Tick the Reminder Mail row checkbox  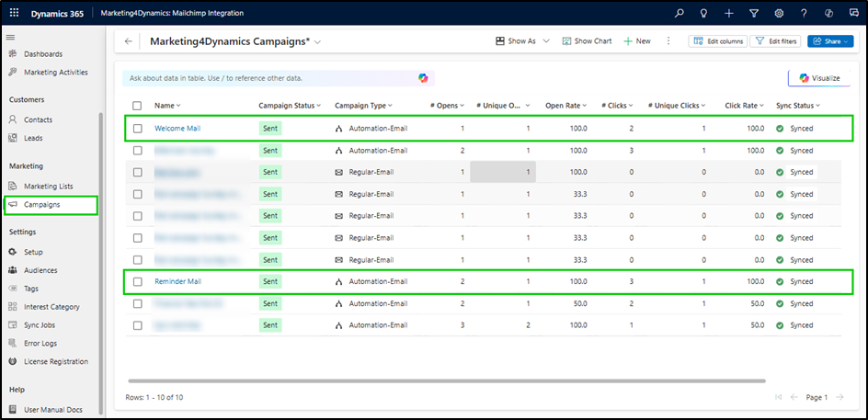point(137,281)
